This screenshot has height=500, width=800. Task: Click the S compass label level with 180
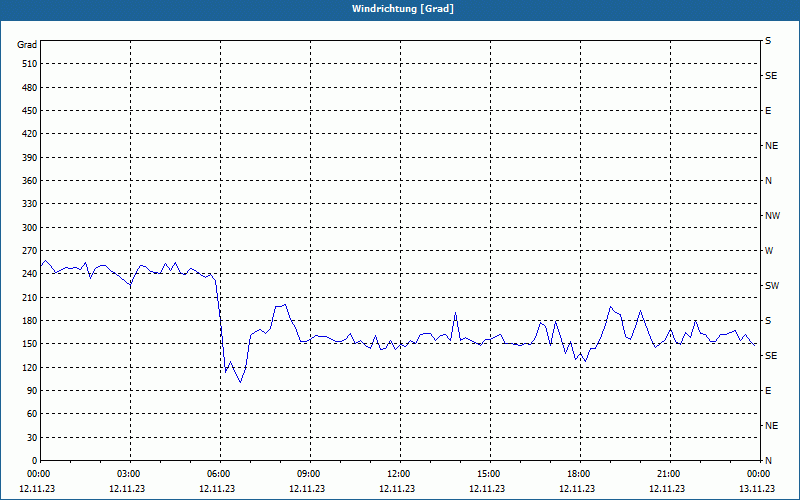[x=768, y=321]
